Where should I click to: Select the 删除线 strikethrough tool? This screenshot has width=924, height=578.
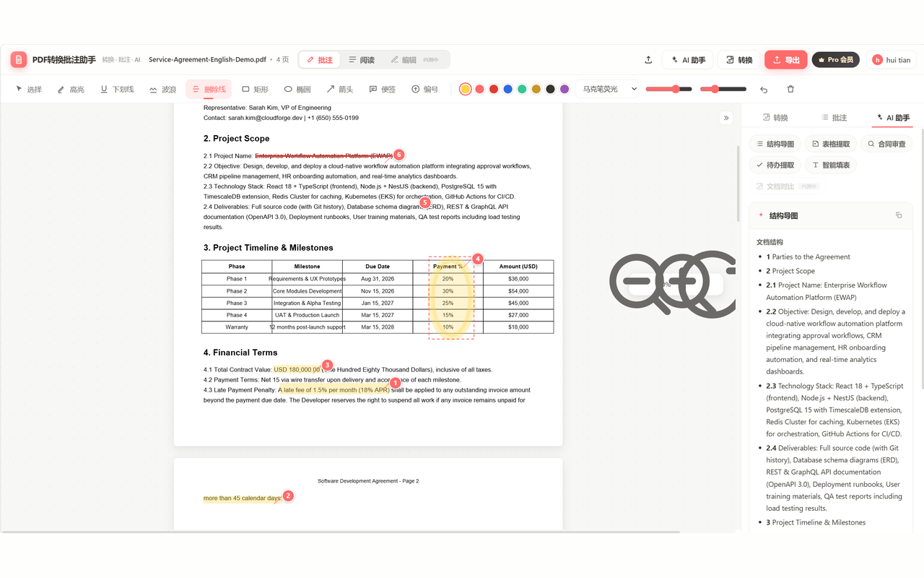(x=209, y=89)
